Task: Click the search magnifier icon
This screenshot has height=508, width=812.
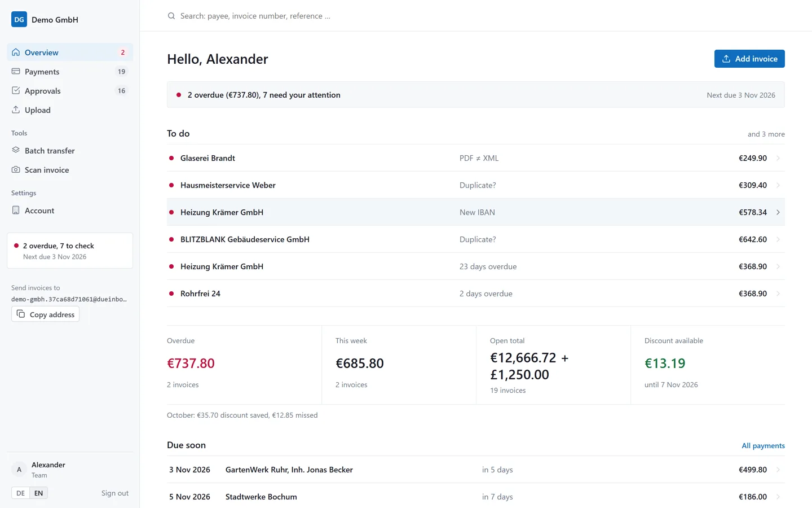Action: pos(171,16)
